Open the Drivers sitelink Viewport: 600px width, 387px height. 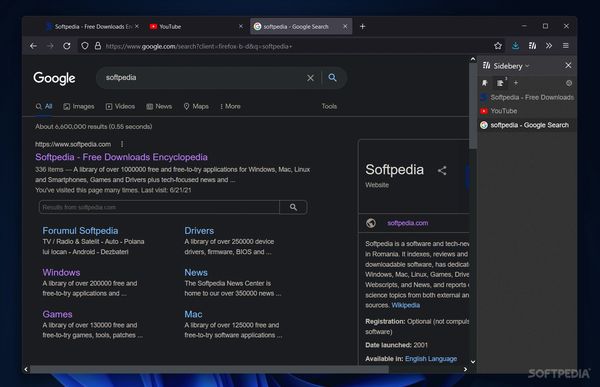(x=199, y=231)
